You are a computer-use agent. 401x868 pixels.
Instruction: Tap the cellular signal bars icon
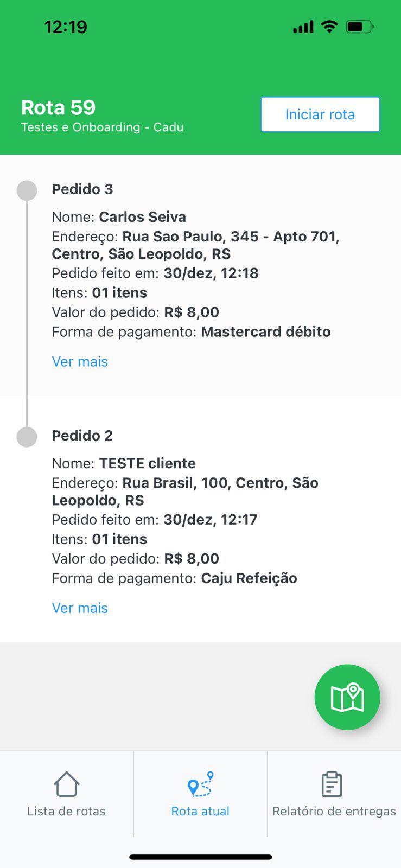pos(303,27)
